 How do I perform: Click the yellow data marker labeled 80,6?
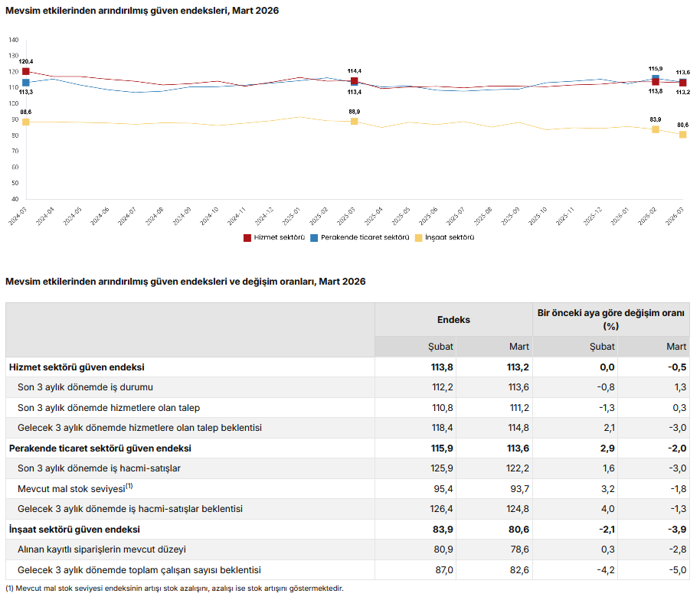682,135
